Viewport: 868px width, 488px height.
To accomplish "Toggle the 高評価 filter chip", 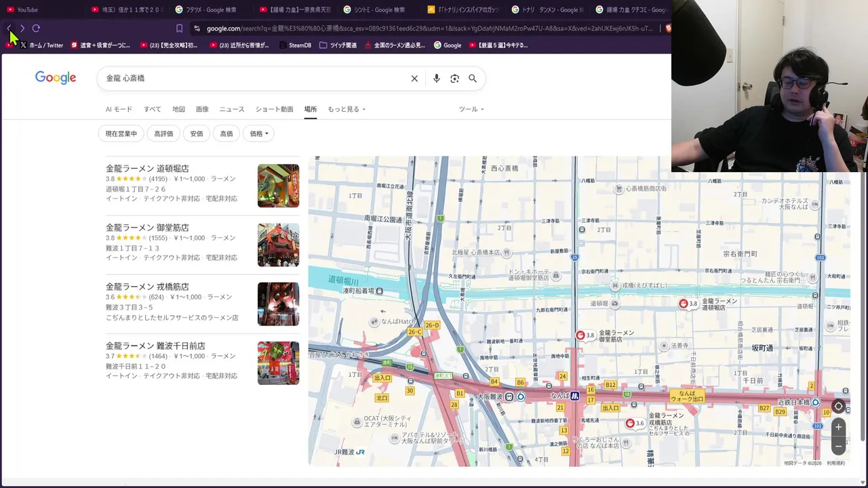I will (x=163, y=134).
